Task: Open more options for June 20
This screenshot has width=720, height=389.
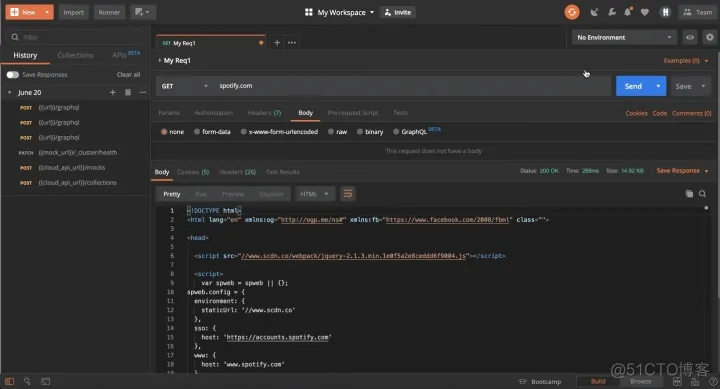Action: click(143, 92)
